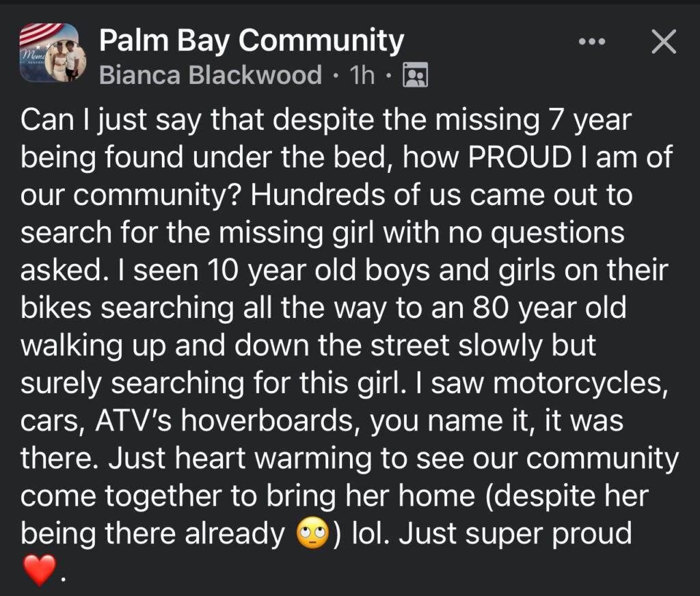Screen dimensions: 700x596
Task: Close the post with the X icon
Action: pos(663,42)
